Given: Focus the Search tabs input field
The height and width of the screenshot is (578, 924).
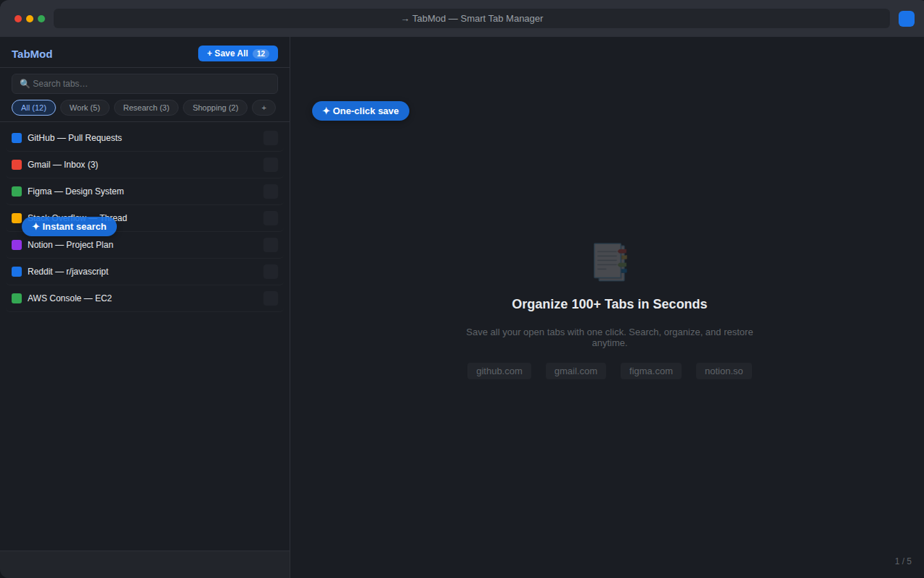Looking at the screenshot, I should coord(144,84).
